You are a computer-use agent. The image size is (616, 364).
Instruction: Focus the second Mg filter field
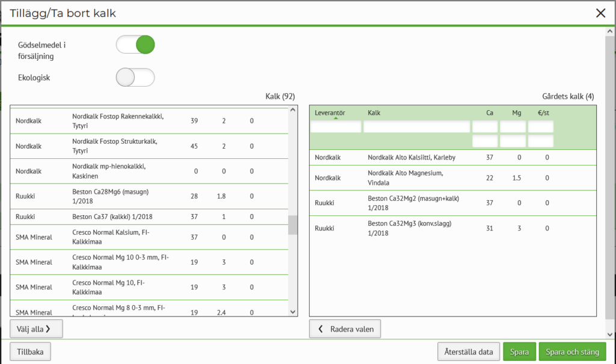tap(513, 141)
